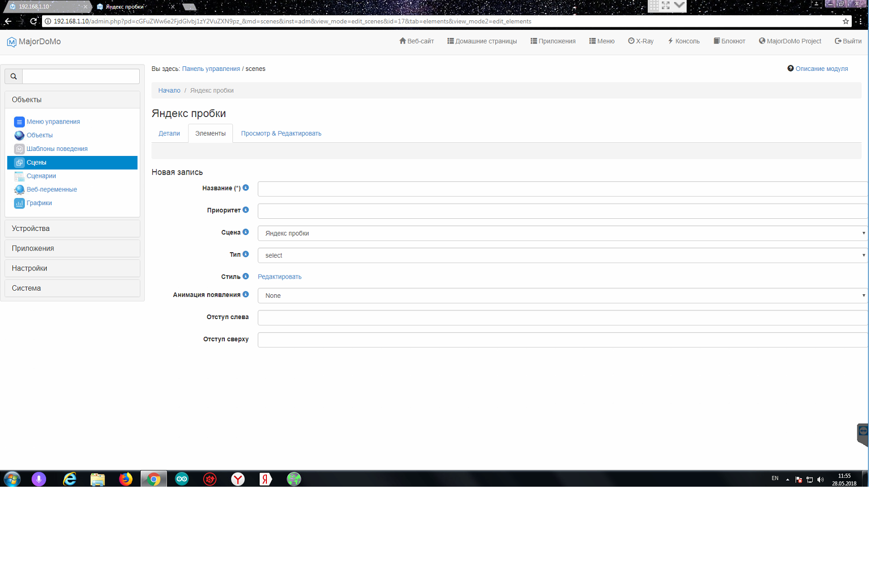Open X-Ray from the top bar
This screenshot has width=869, height=588.
click(641, 42)
